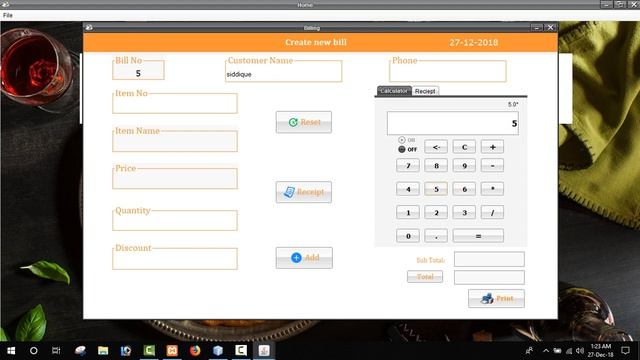The image size is (640, 360).
Task: Click the Create new bill heading
Action: tap(316, 42)
